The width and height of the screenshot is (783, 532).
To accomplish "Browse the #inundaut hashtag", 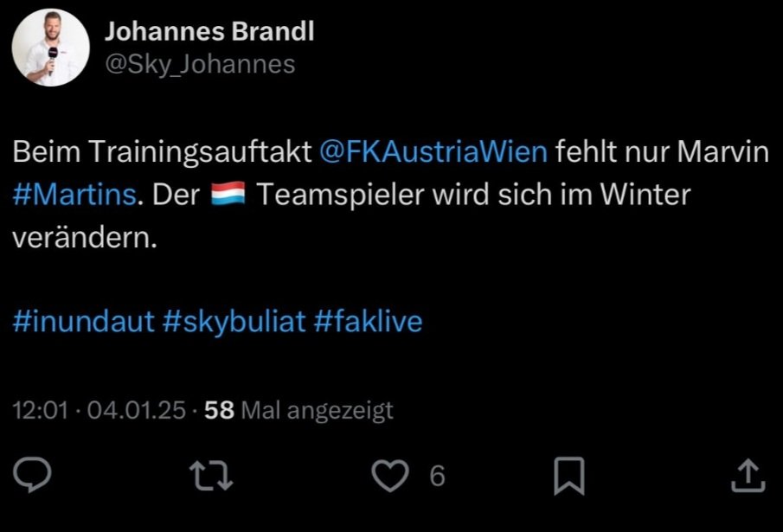I will 84,323.
